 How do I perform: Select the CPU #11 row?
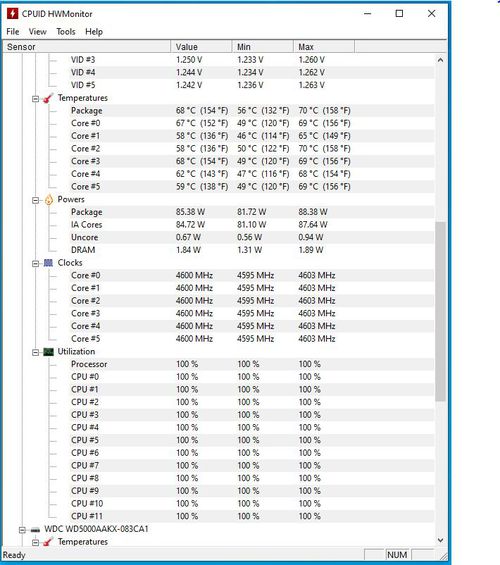252,516
